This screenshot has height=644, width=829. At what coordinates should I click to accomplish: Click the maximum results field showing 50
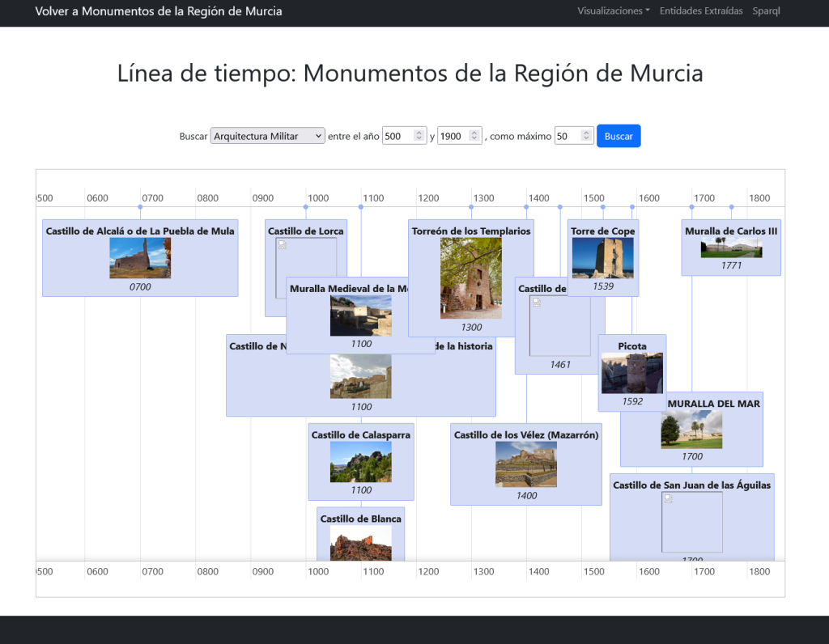click(568, 136)
